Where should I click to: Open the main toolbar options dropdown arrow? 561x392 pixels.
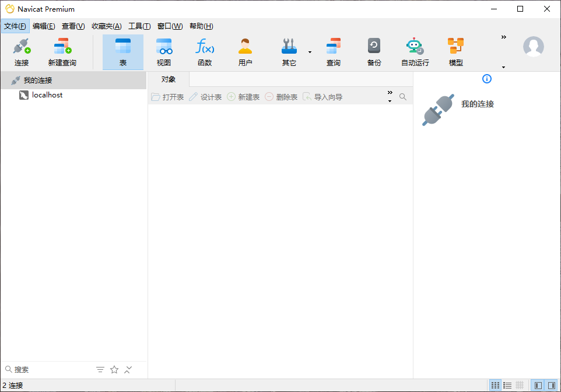pos(503,67)
